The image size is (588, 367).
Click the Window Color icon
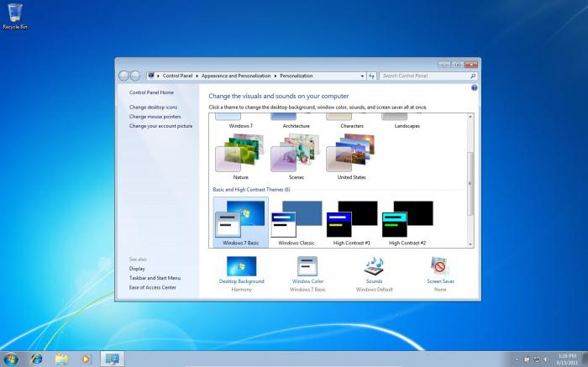[307, 266]
